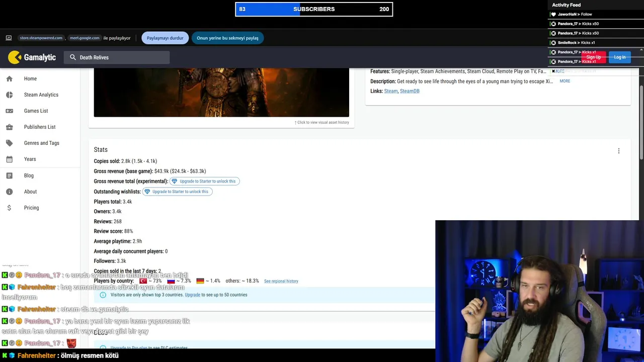Click the Blog document icon
The width and height of the screenshot is (644, 362).
pyautogui.click(x=9, y=175)
